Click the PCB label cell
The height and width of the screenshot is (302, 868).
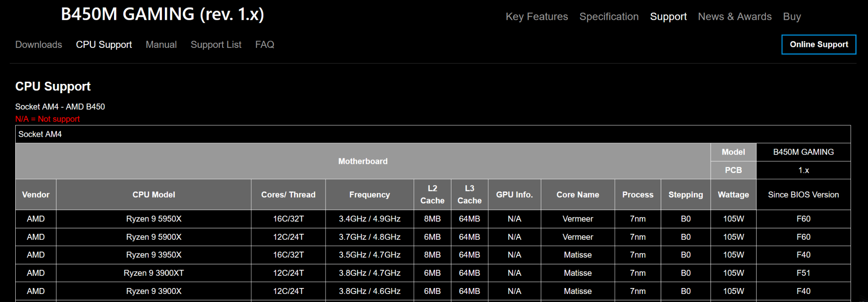(x=733, y=170)
